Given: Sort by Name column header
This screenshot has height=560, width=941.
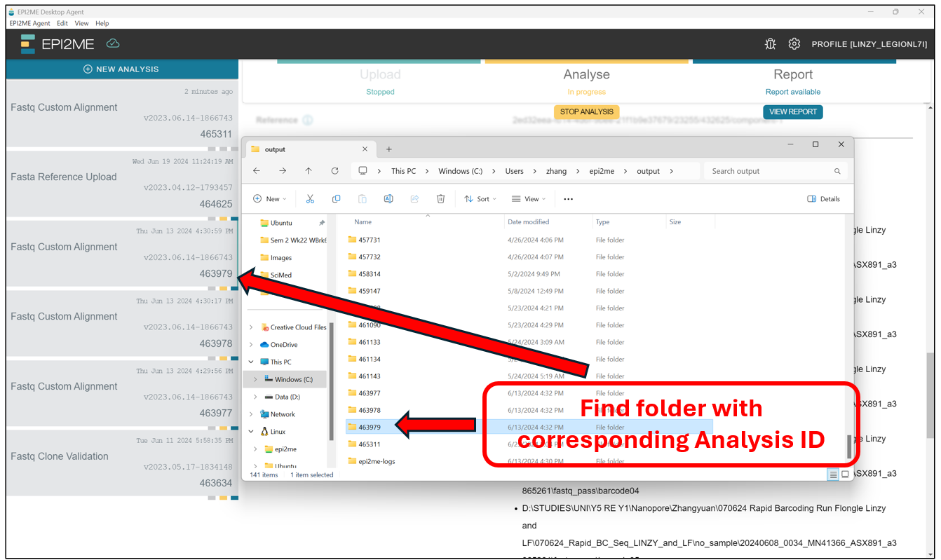Looking at the screenshot, I should (363, 222).
